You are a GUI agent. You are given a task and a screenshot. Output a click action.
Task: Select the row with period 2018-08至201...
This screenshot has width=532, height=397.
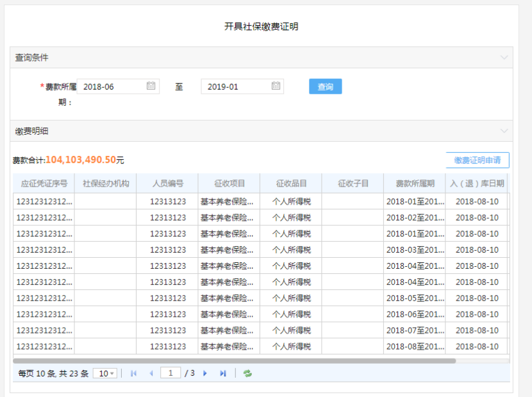[x=261, y=346]
